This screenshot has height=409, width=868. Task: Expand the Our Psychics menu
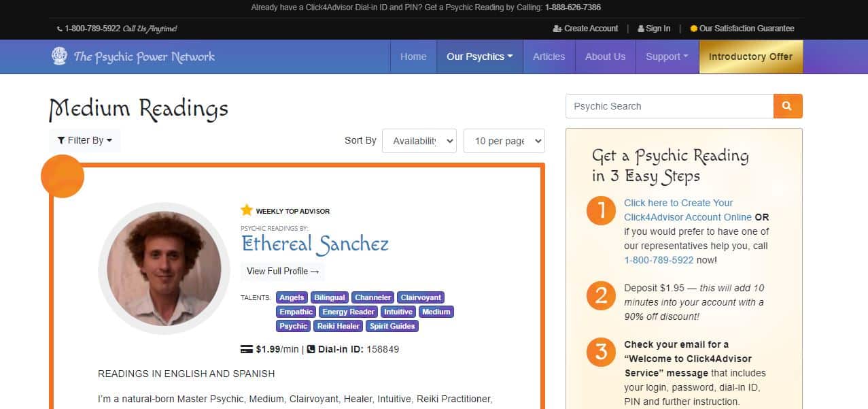480,56
